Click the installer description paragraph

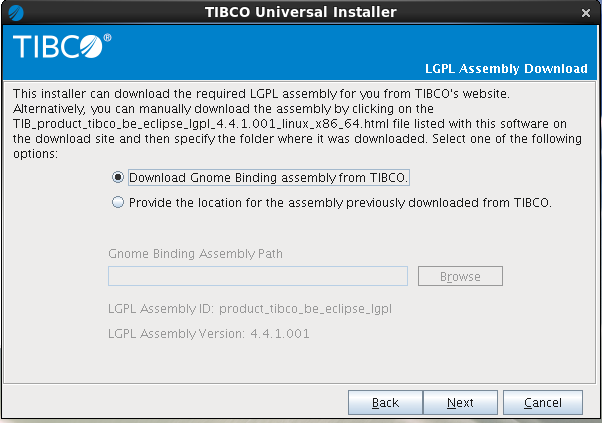pyautogui.click(x=297, y=124)
